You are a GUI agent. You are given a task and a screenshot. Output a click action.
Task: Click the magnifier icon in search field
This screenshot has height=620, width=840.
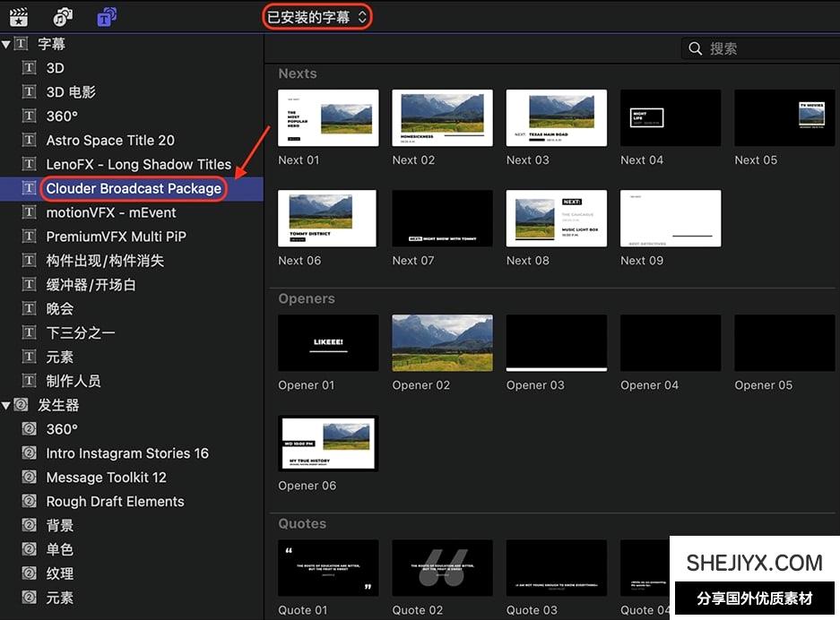pyautogui.click(x=695, y=48)
